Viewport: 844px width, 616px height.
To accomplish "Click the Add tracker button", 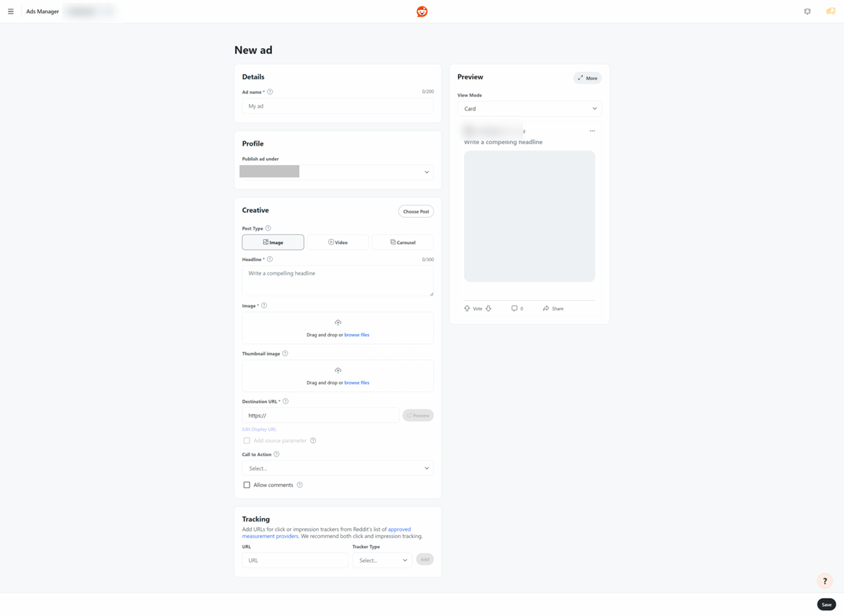I will pyautogui.click(x=425, y=560).
